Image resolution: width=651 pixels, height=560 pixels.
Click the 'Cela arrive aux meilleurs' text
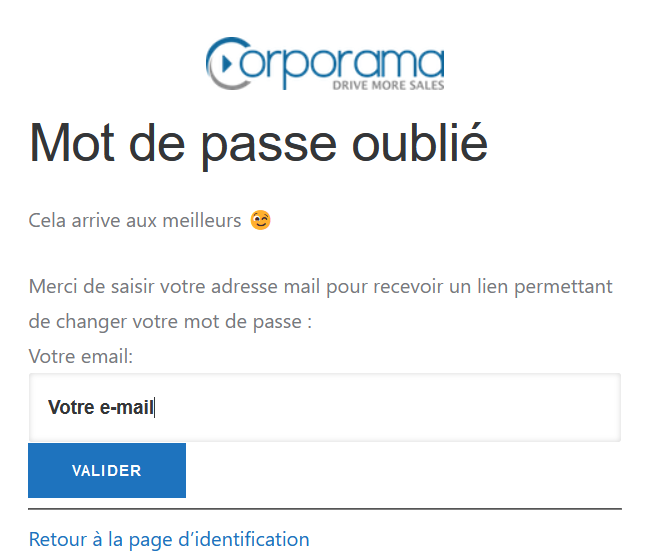[x=135, y=220]
